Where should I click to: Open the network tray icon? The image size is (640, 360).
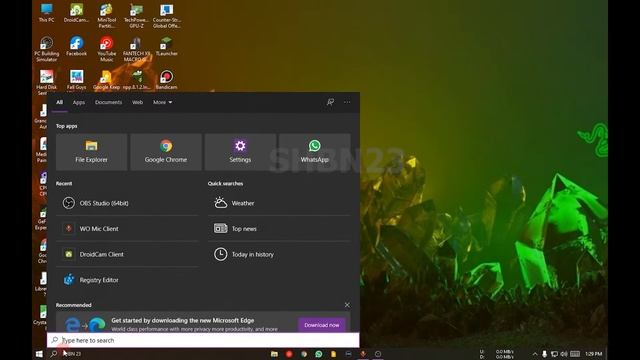[554, 354]
